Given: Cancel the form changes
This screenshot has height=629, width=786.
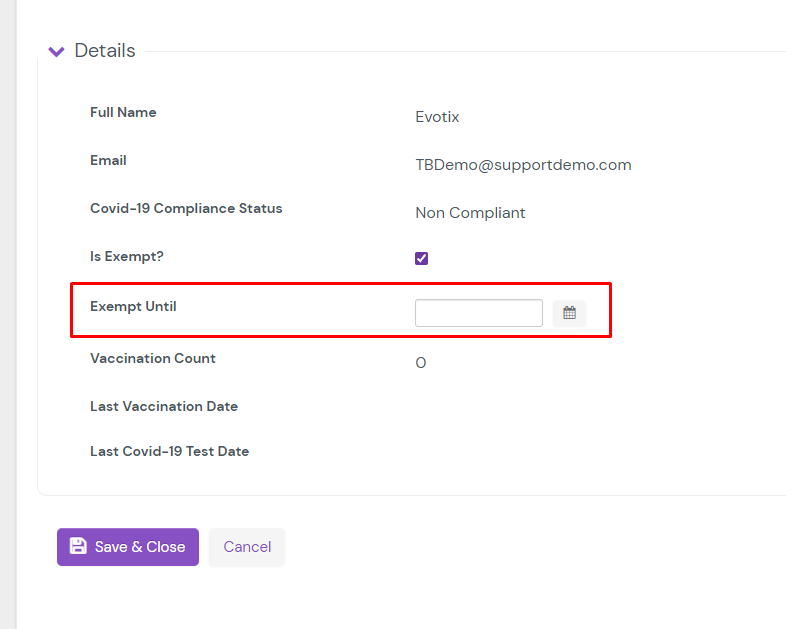Looking at the screenshot, I should [x=247, y=547].
